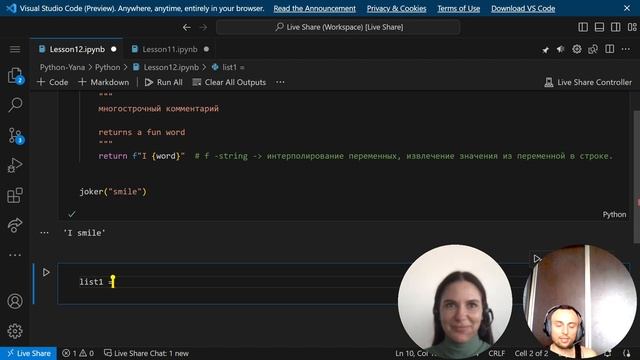Close the unsaved Lesson11.ipynb tab
This screenshot has height=360, width=640.
click(206, 49)
